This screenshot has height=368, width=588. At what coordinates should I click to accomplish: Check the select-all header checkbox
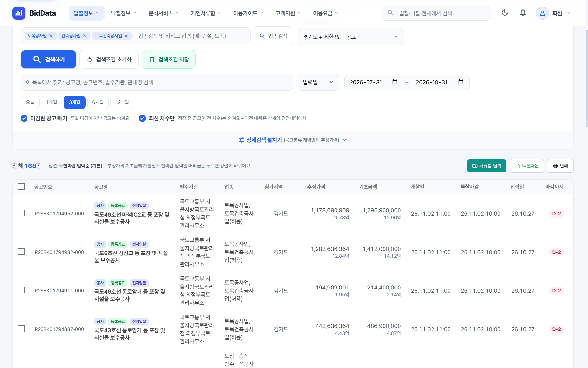21,186
